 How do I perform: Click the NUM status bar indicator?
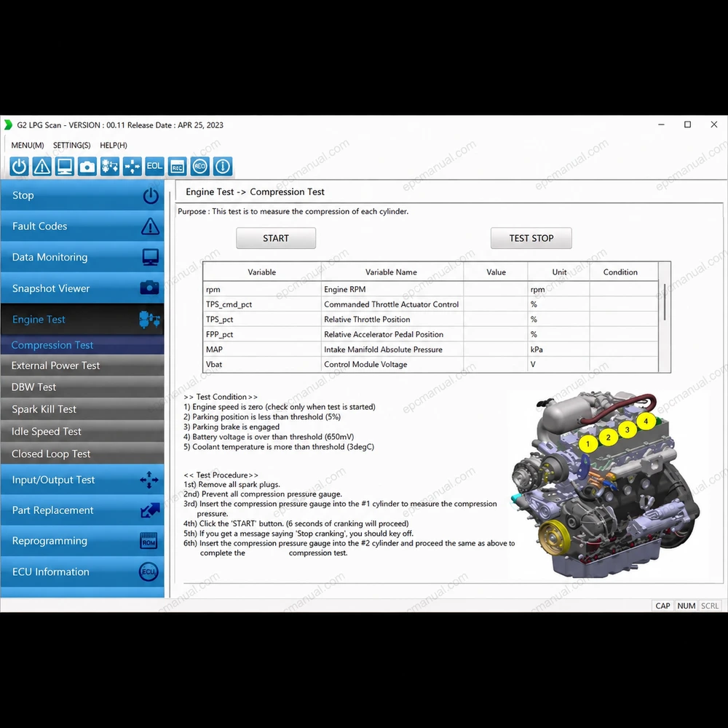(687, 606)
